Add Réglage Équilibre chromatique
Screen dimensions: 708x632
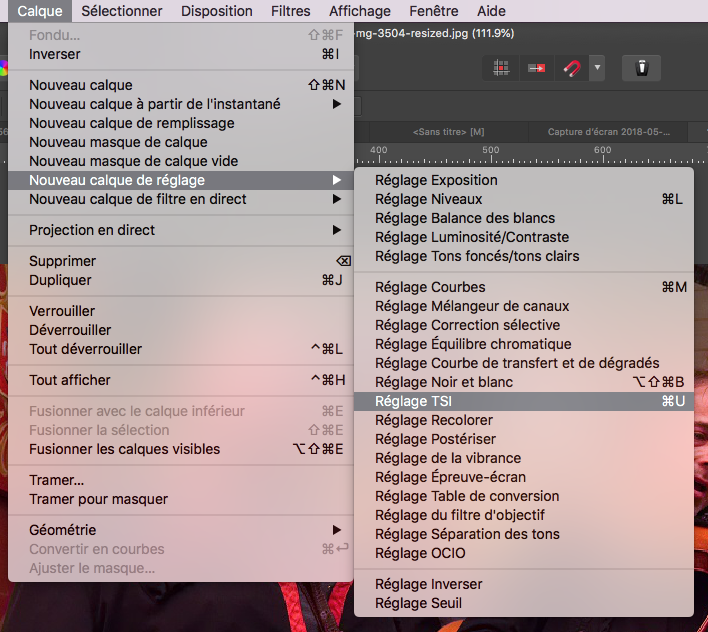[524, 344]
